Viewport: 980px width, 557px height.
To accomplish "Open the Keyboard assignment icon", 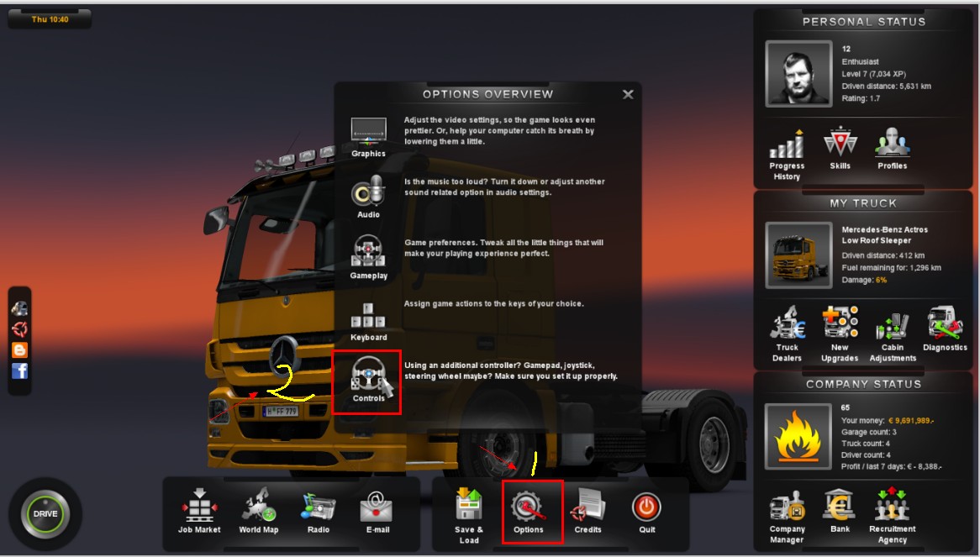I will pos(368,316).
